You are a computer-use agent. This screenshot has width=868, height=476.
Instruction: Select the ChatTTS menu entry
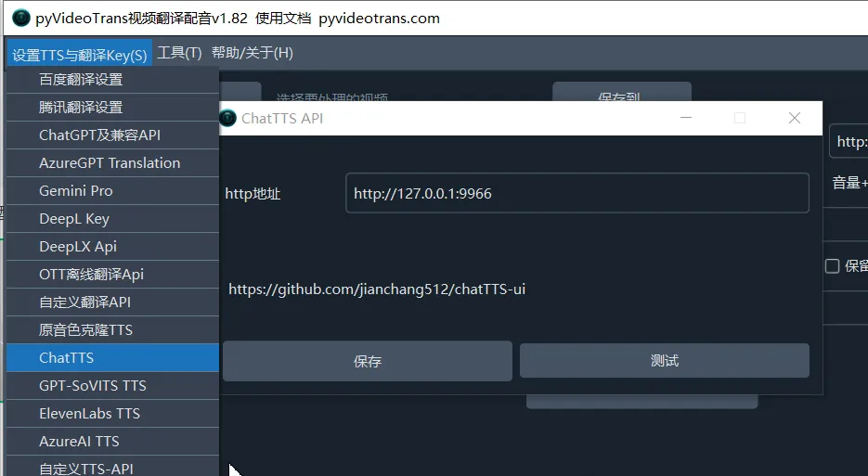coord(67,358)
